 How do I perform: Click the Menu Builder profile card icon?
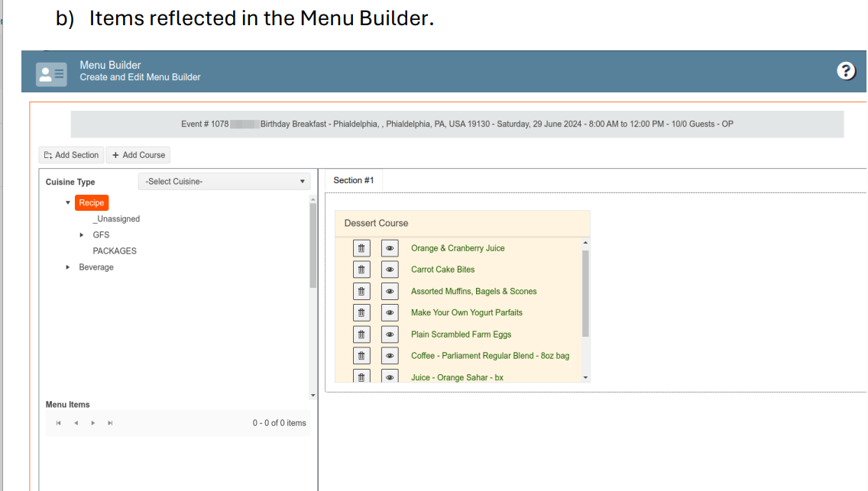pos(51,72)
